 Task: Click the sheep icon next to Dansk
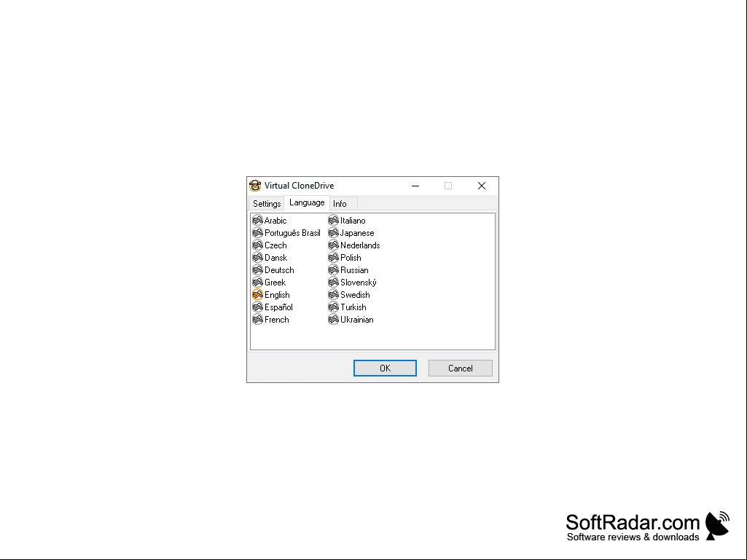pyautogui.click(x=258, y=257)
